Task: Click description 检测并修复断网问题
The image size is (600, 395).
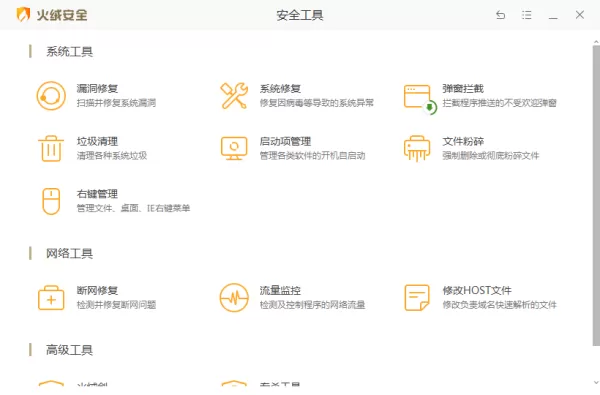Action: [116, 305]
